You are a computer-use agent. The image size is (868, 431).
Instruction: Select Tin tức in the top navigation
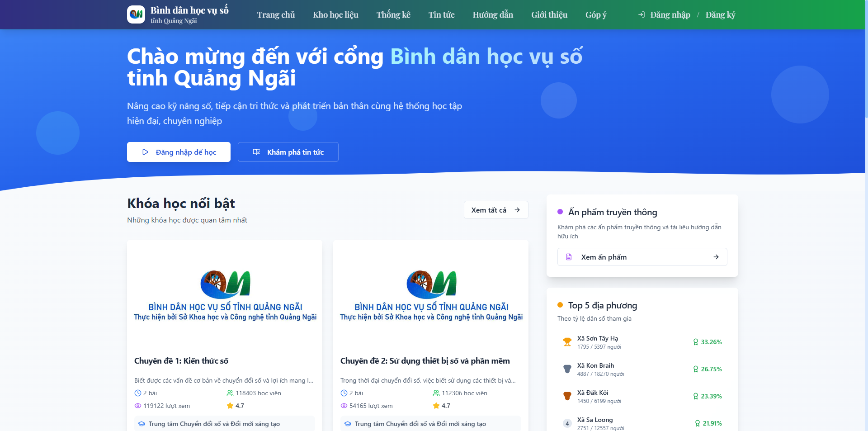click(x=441, y=15)
